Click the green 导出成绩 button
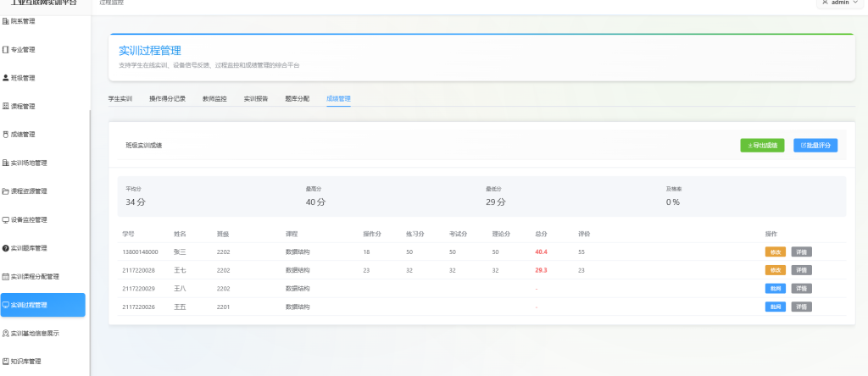868x376 pixels. point(763,145)
